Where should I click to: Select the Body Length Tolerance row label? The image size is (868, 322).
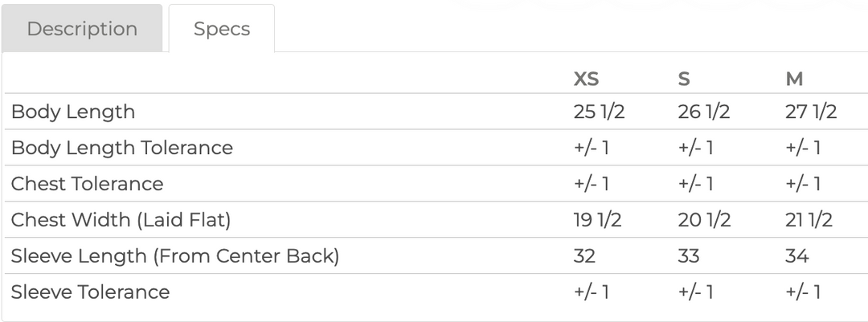pos(122,148)
